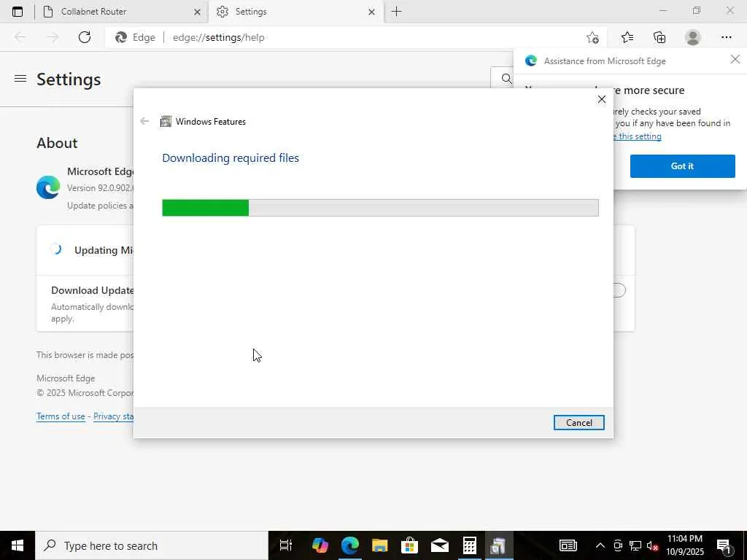The image size is (747, 560).
Task: Click the Meet Now tray icon
Action: [x=618, y=545]
